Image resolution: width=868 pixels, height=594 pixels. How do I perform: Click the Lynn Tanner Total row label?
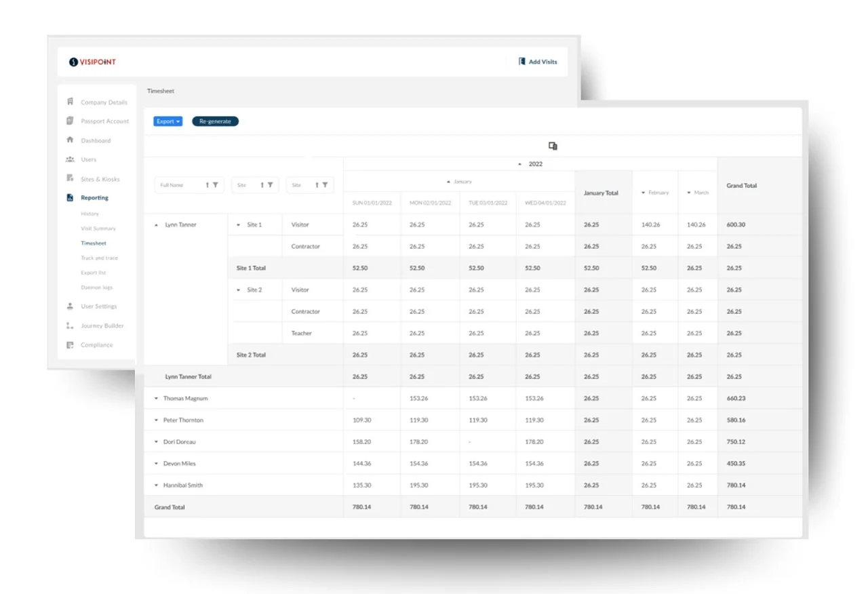pos(189,376)
